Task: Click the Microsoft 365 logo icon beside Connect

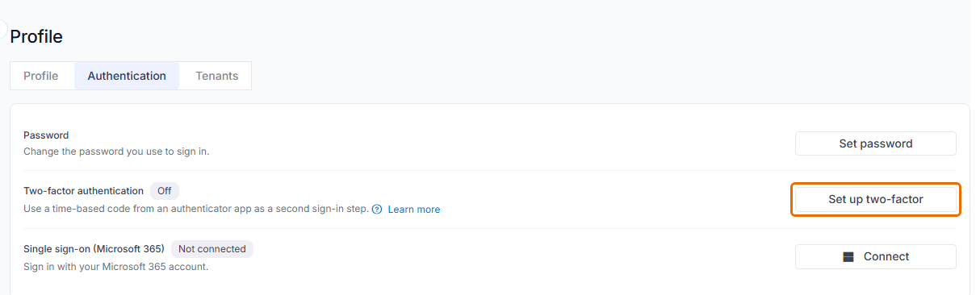Action: [848, 257]
